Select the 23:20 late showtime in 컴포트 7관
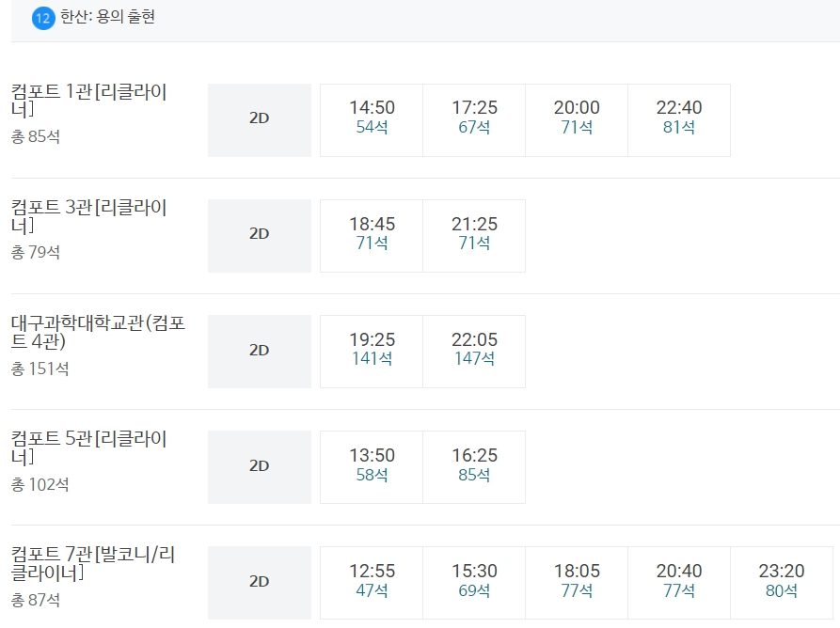Image resolution: width=840 pixels, height=628 pixels. pos(781,581)
